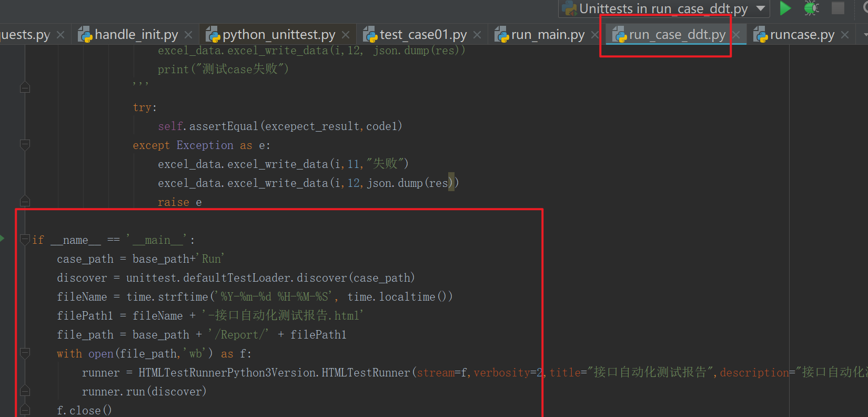Click on 'unittest.defaultTestLoader.discover' call

[236, 278]
